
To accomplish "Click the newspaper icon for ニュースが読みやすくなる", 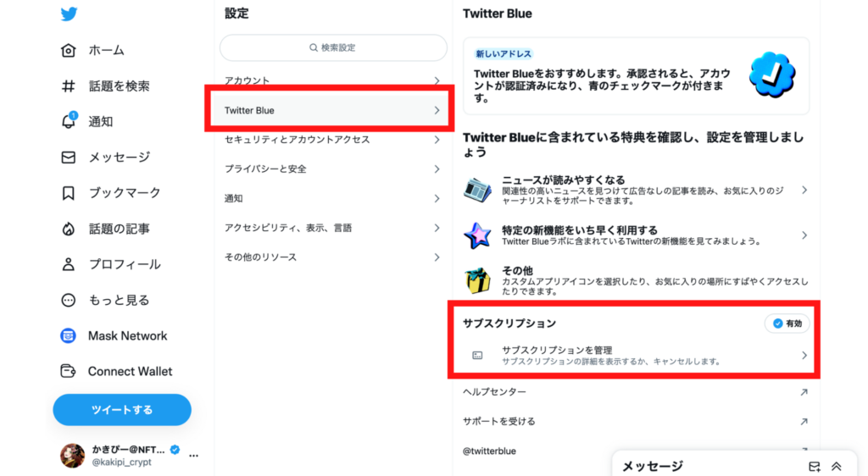I will (x=477, y=191).
